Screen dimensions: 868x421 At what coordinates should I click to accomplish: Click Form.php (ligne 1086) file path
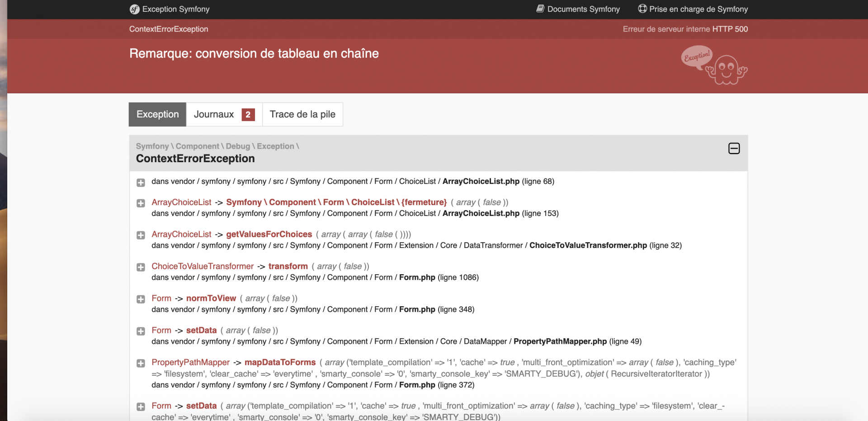point(315,277)
